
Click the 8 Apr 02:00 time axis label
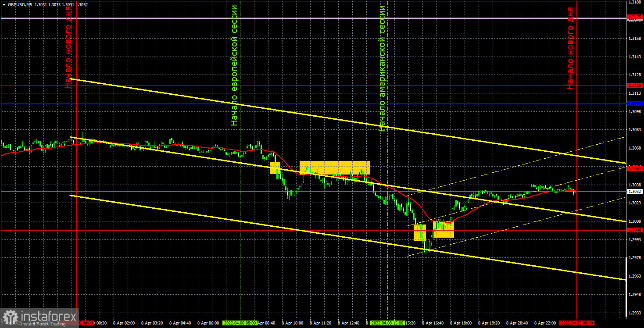[123, 323]
